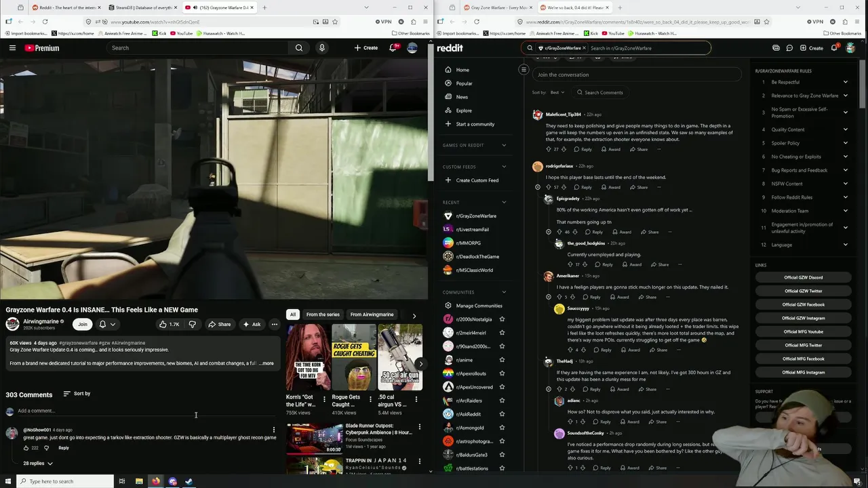Open more actions menu beside Ask
The width and height of the screenshot is (868, 488).
(275, 324)
